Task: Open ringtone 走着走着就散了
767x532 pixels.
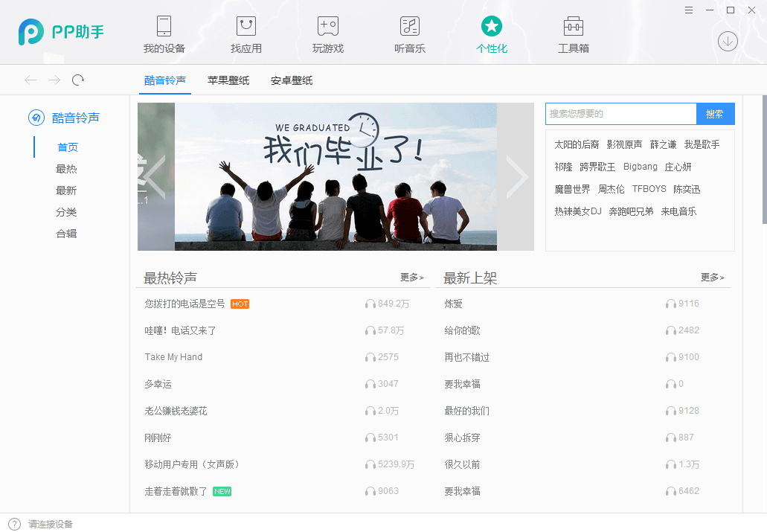Action: (176, 491)
